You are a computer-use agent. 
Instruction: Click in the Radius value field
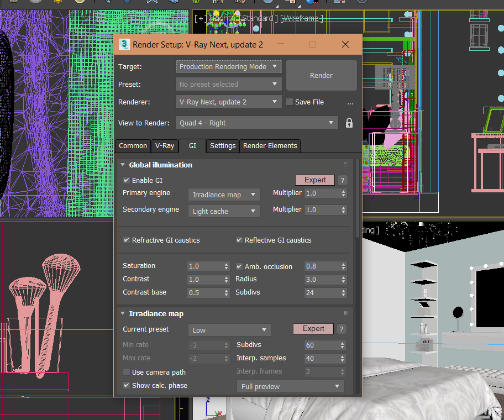click(322, 280)
